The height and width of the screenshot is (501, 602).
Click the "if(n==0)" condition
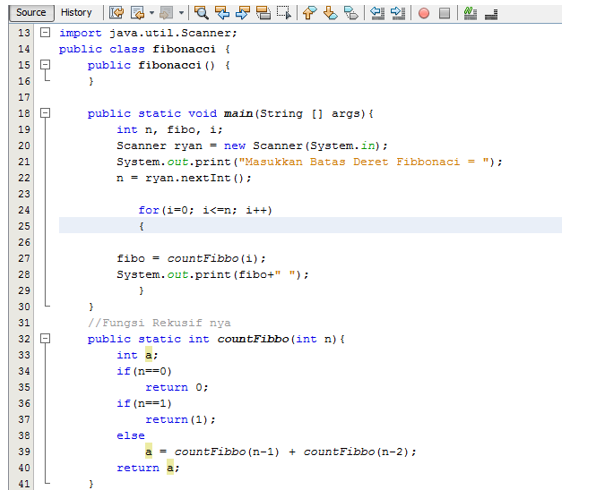tap(144, 371)
